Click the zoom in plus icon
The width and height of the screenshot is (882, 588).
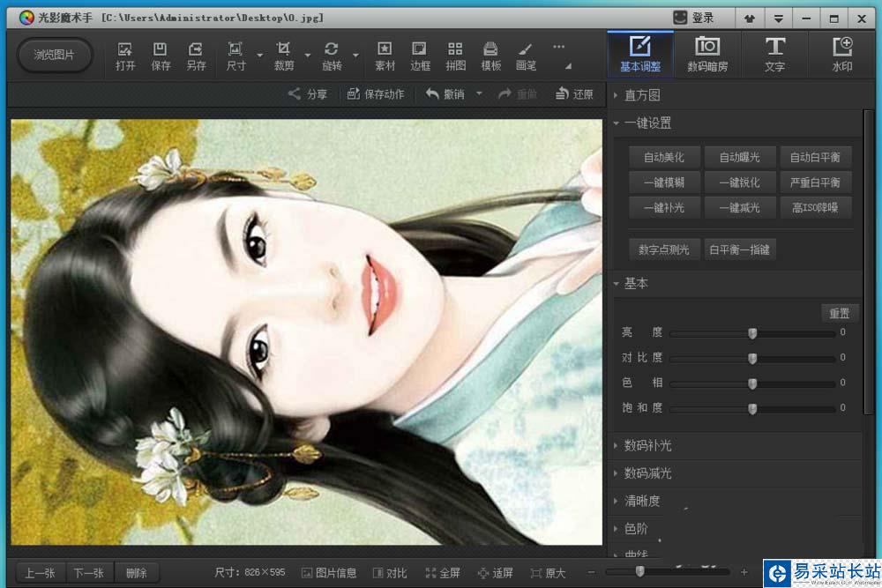pyautogui.click(x=744, y=572)
